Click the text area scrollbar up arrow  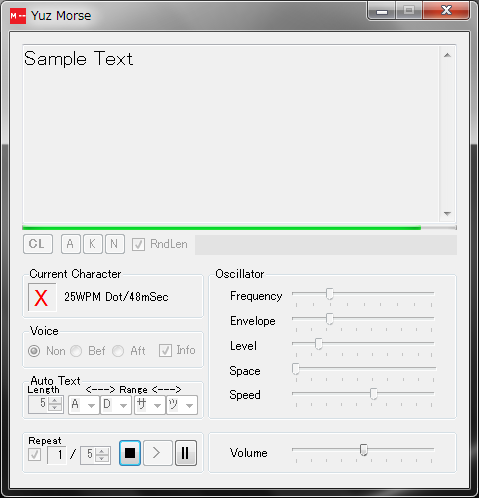(x=447, y=55)
